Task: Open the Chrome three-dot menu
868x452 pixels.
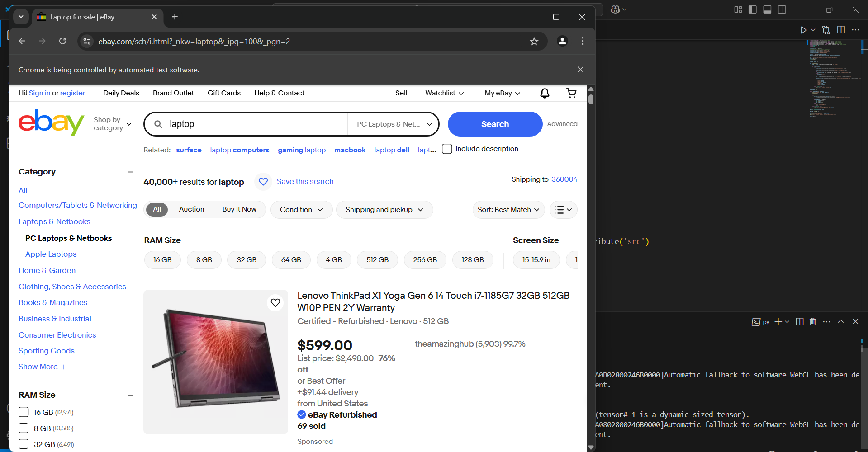Action: pyautogui.click(x=583, y=41)
